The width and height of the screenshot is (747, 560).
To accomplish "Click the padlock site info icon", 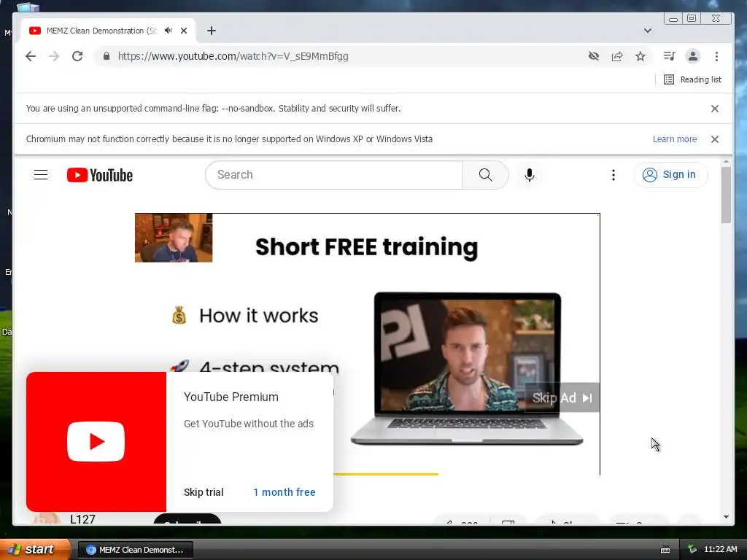I will click(x=107, y=56).
